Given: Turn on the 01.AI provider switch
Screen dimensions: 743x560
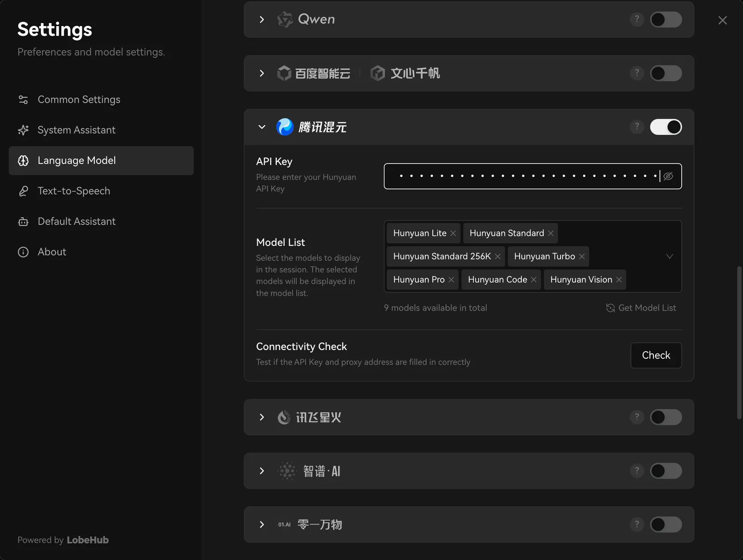Looking at the screenshot, I should click(x=665, y=525).
